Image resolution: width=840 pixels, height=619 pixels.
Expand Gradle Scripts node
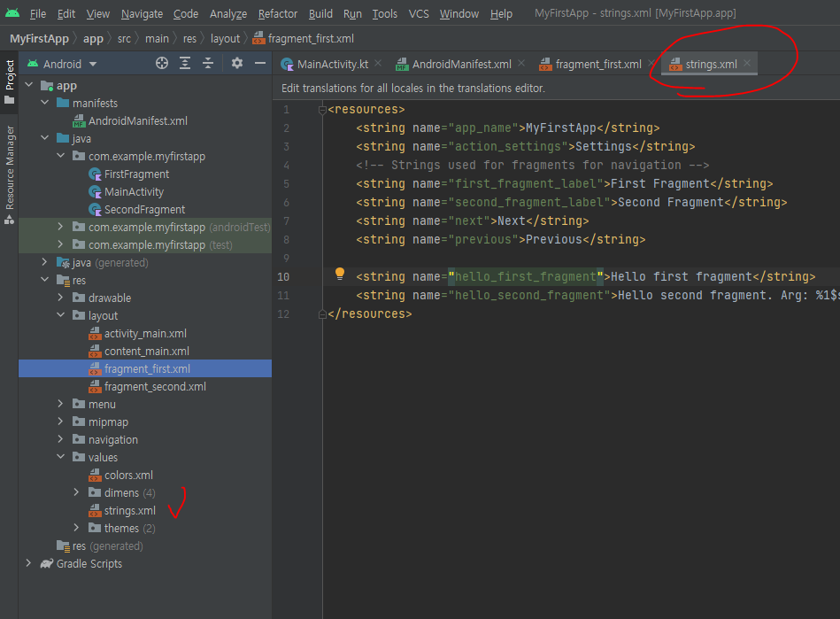29,563
